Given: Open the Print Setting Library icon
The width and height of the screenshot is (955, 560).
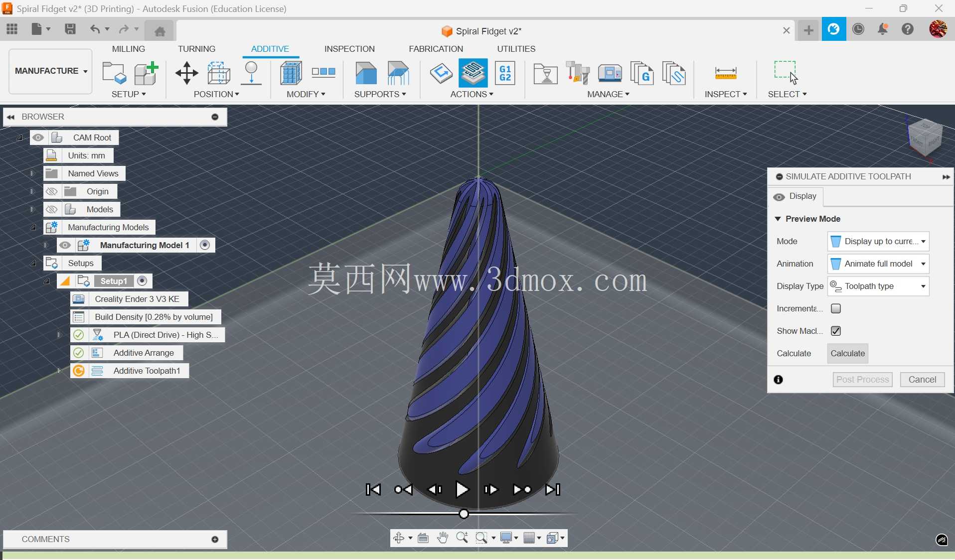Looking at the screenshot, I should [545, 74].
